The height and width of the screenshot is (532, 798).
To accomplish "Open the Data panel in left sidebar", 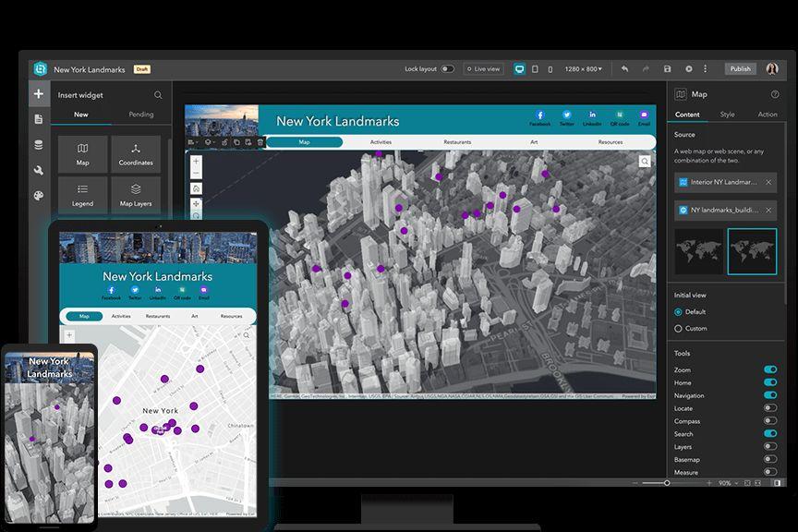I will pos(38,145).
